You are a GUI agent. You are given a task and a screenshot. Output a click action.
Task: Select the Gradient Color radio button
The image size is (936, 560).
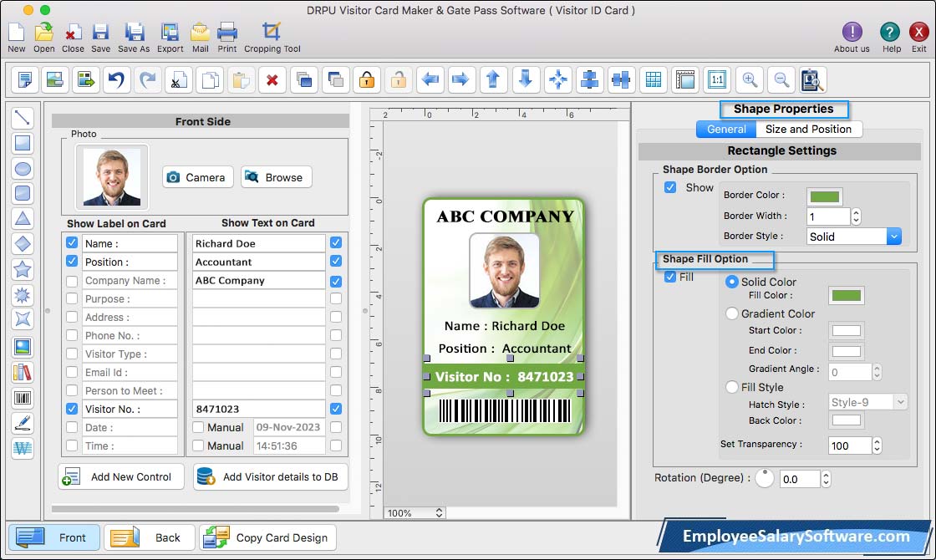coord(732,313)
